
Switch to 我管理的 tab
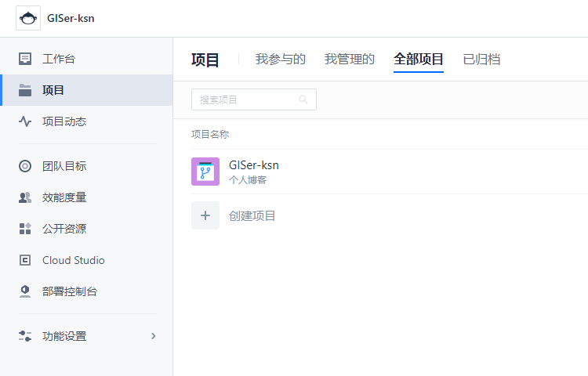[x=350, y=59]
